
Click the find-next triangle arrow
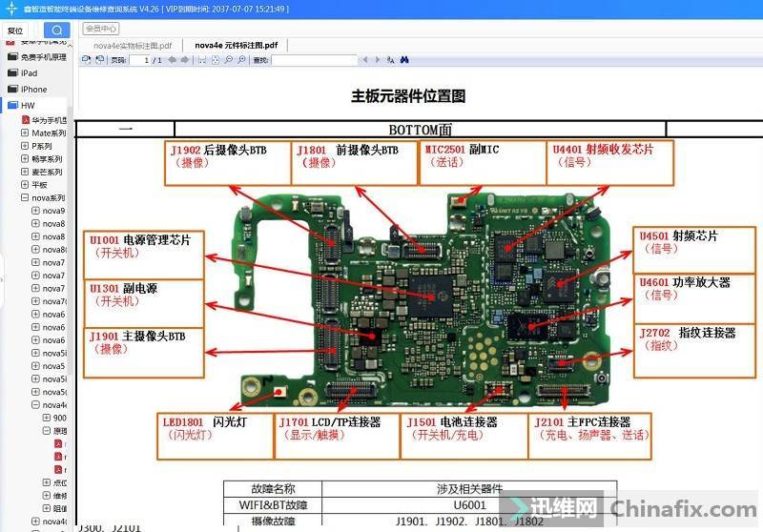pos(377,60)
